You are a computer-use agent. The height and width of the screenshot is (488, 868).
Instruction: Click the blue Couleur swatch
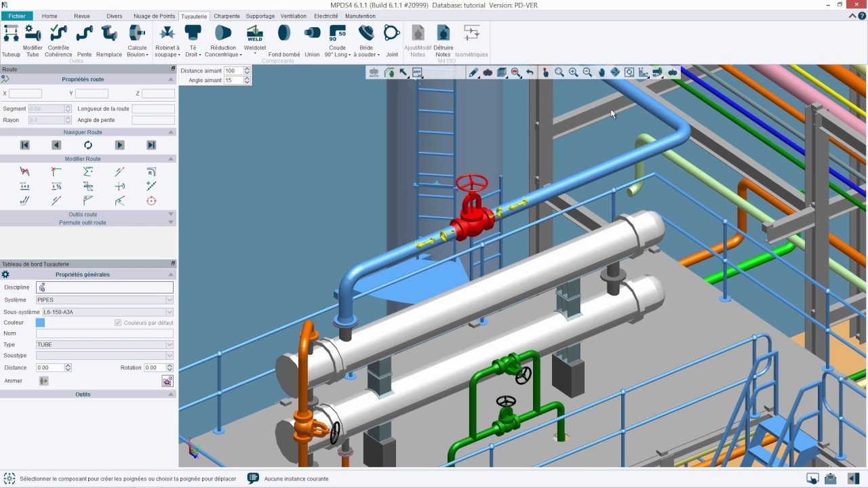coord(40,323)
